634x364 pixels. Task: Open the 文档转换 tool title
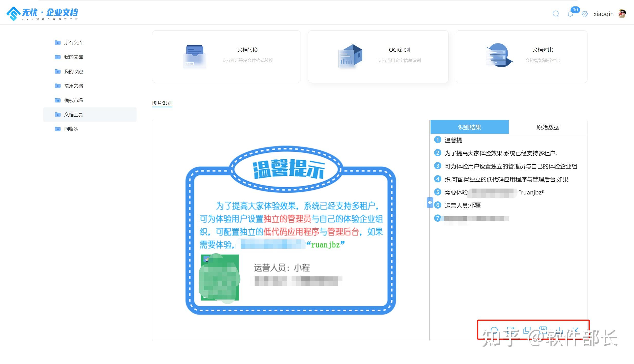click(x=248, y=50)
